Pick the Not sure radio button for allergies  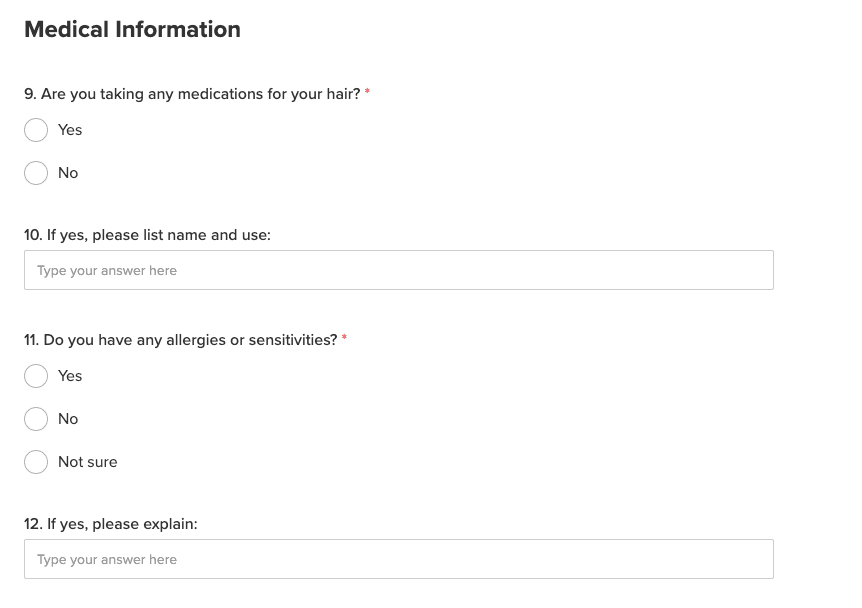click(x=36, y=462)
